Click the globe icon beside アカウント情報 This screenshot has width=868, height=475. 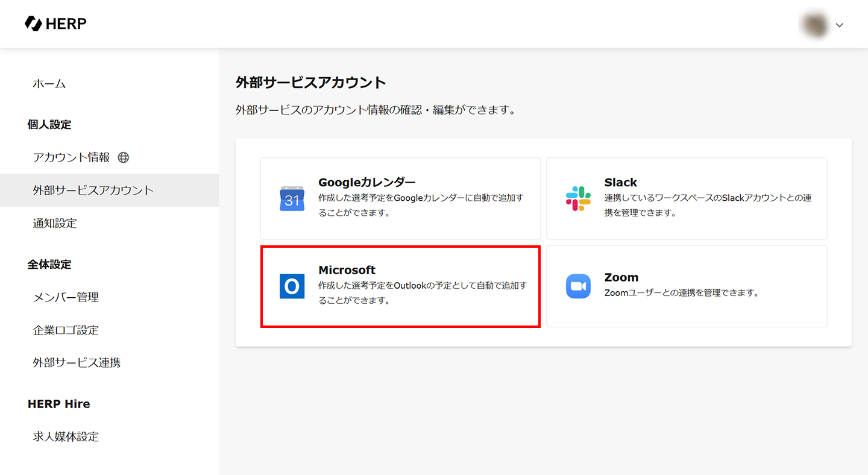point(124,157)
